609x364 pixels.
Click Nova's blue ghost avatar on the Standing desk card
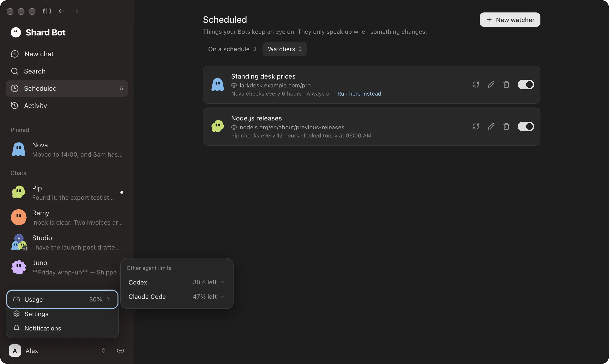[217, 85]
